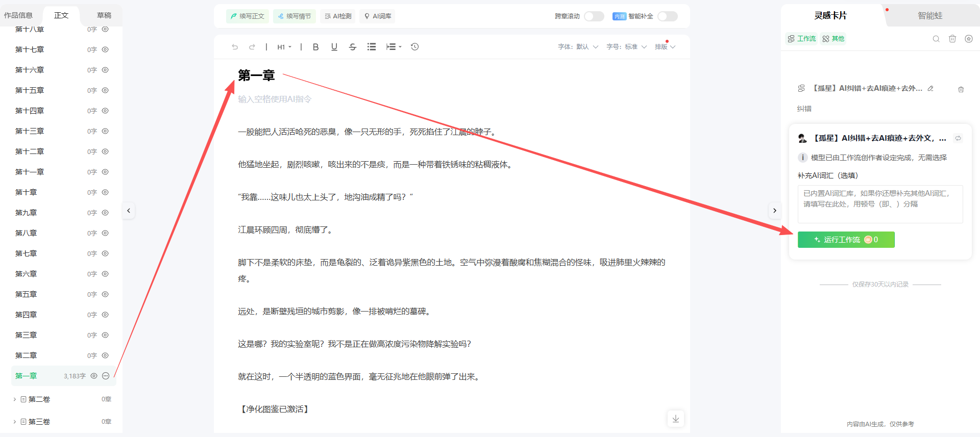Toggle visibility eye for 第十章
The width and height of the screenshot is (980, 437).
pos(105,192)
